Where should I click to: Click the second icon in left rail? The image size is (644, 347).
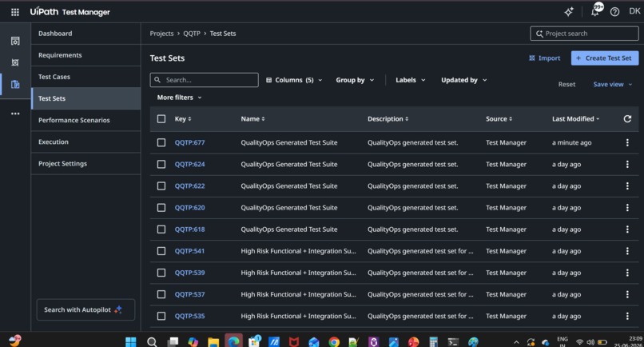pyautogui.click(x=15, y=62)
